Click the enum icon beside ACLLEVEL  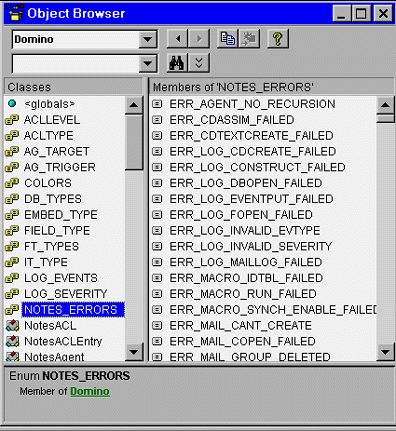12,120
